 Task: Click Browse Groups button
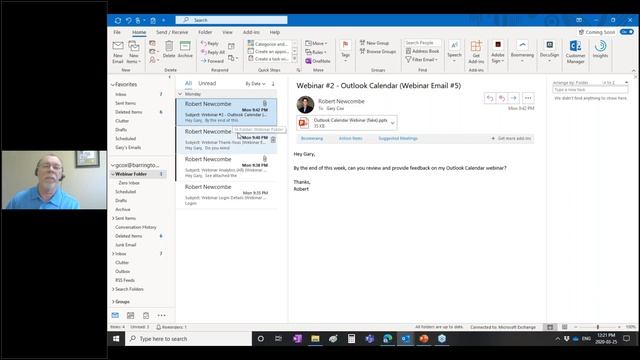pyautogui.click(x=378, y=51)
